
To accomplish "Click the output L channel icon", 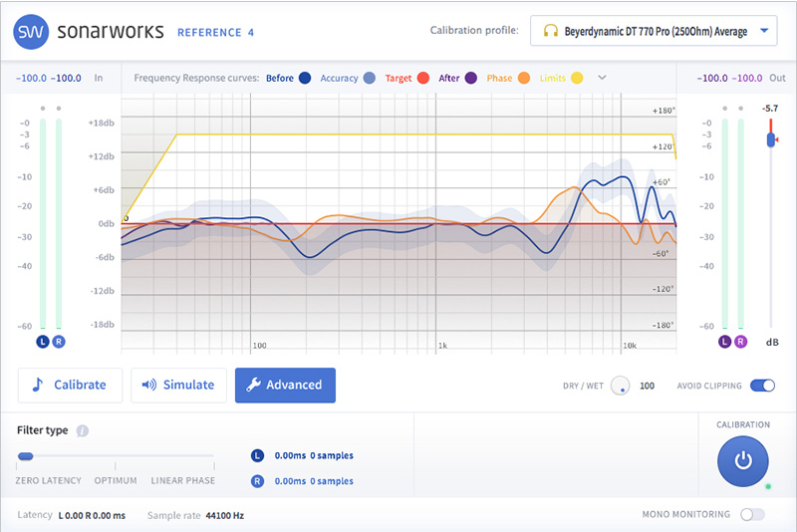I will click(x=724, y=342).
